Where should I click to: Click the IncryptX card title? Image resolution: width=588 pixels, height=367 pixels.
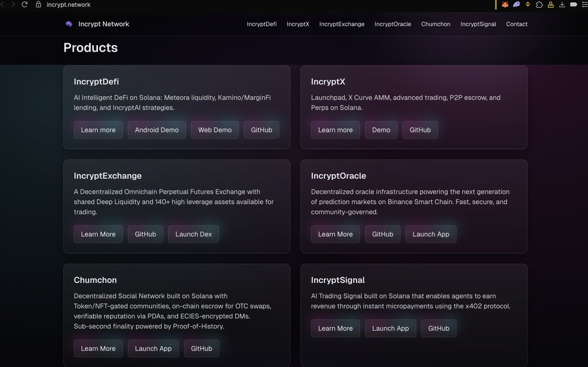pyautogui.click(x=328, y=82)
